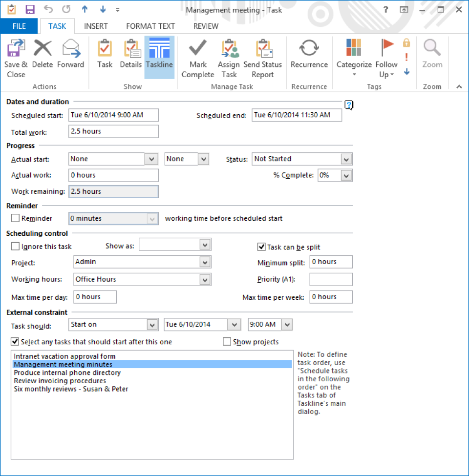This screenshot has width=469, height=476.
Task: Undo the last action in the title bar
Action: (48, 9)
